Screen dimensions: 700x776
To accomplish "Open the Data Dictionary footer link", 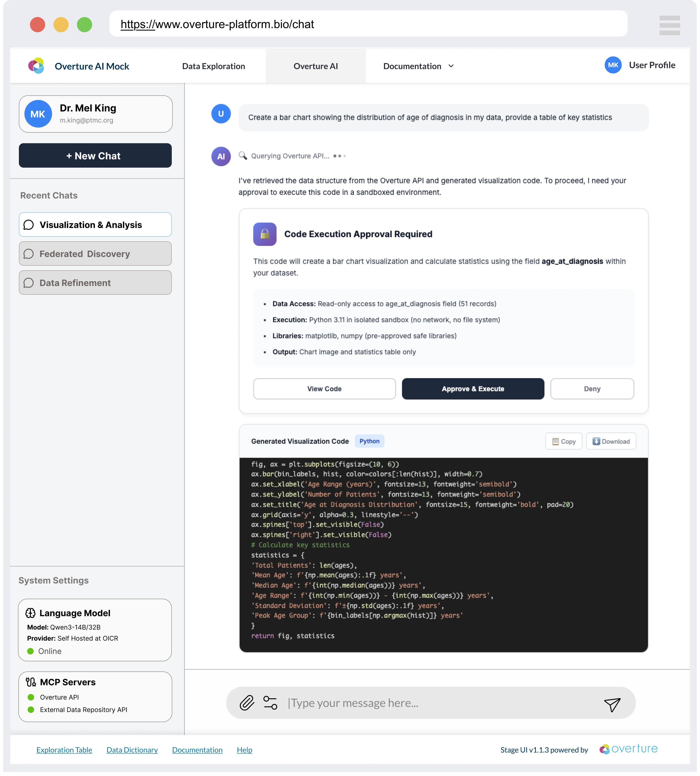I will [x=132, y=750].
